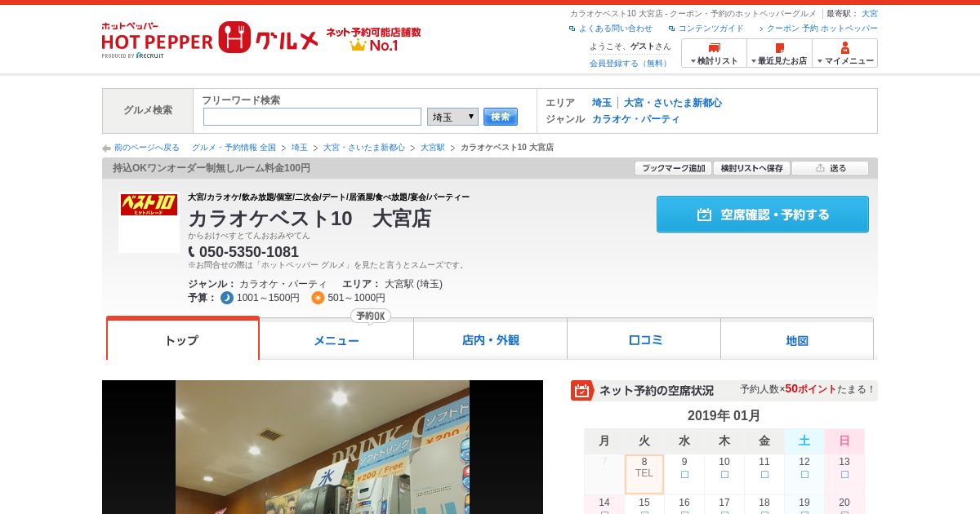The image size is (980, 514).
Task: Click the shop name カラオケベスト10 大宮店
Action: click(310, 219)
